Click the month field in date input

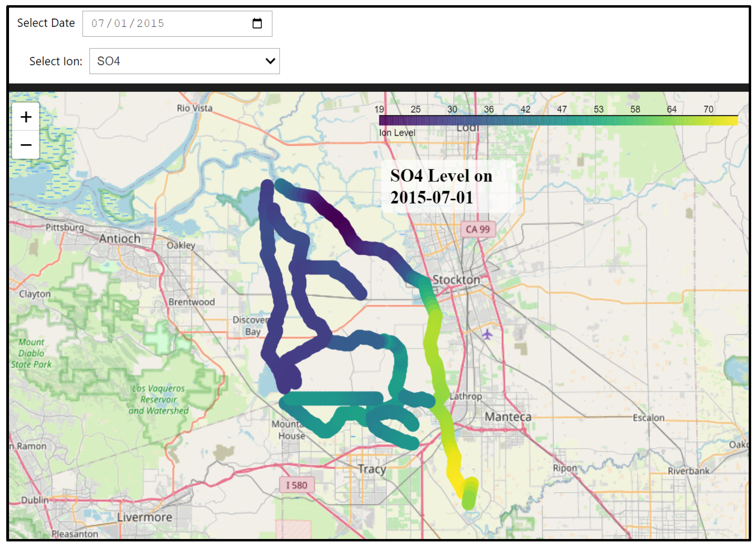97,24
